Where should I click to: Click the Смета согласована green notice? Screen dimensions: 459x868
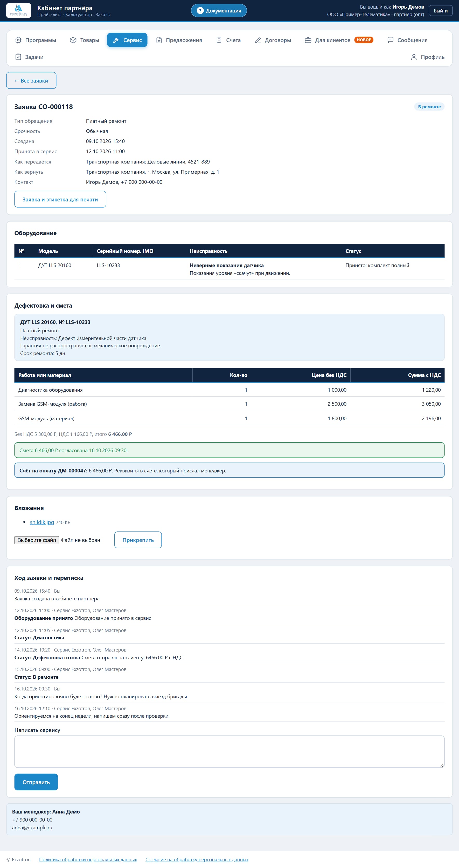pyautogui.click(x=229, y=451)
